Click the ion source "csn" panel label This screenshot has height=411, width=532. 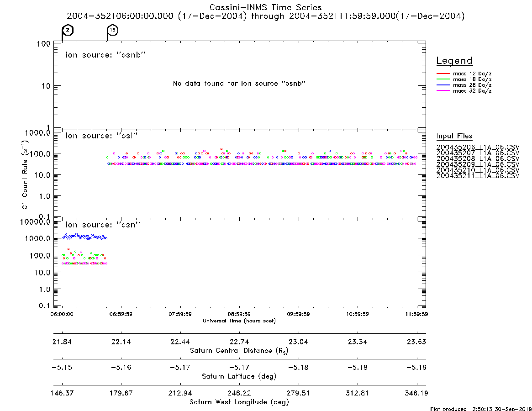pos(103,225)
